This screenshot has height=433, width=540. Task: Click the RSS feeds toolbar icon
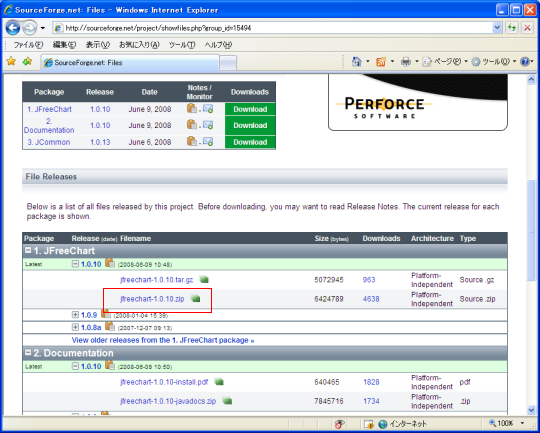point(381,62)
